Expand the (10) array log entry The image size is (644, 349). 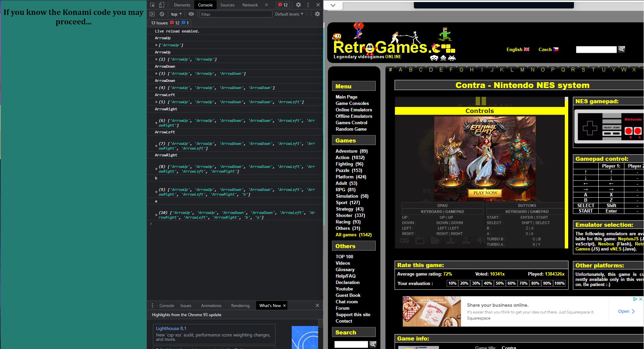pos(156,215)
